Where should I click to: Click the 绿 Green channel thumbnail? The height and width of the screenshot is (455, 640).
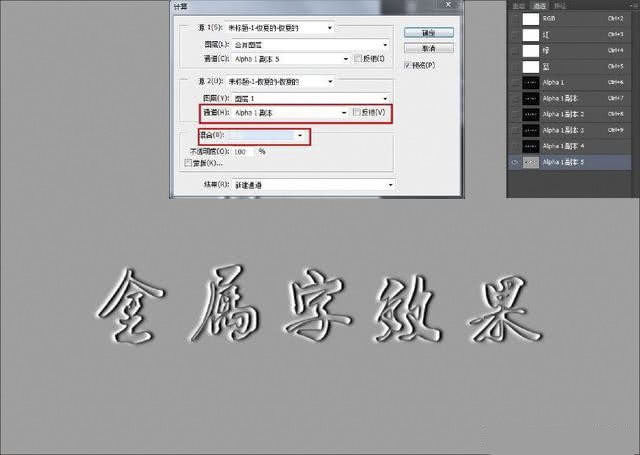tap(531, 51)
